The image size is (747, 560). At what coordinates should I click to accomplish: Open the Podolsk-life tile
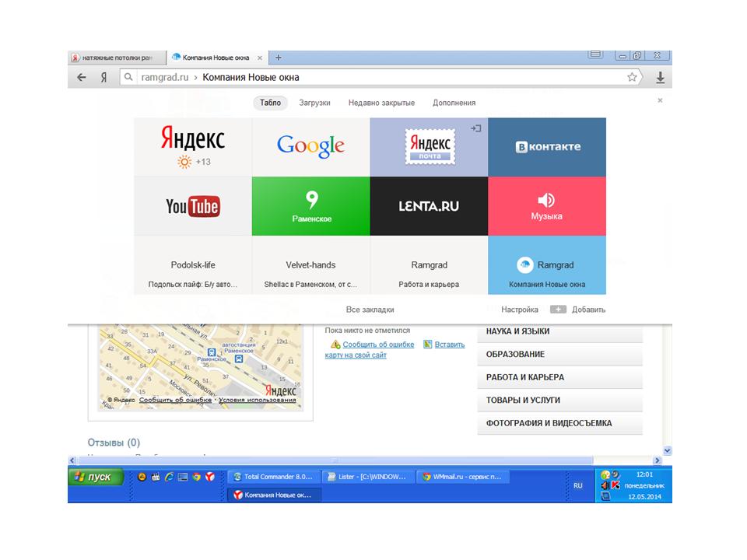(x=193, y=265)
